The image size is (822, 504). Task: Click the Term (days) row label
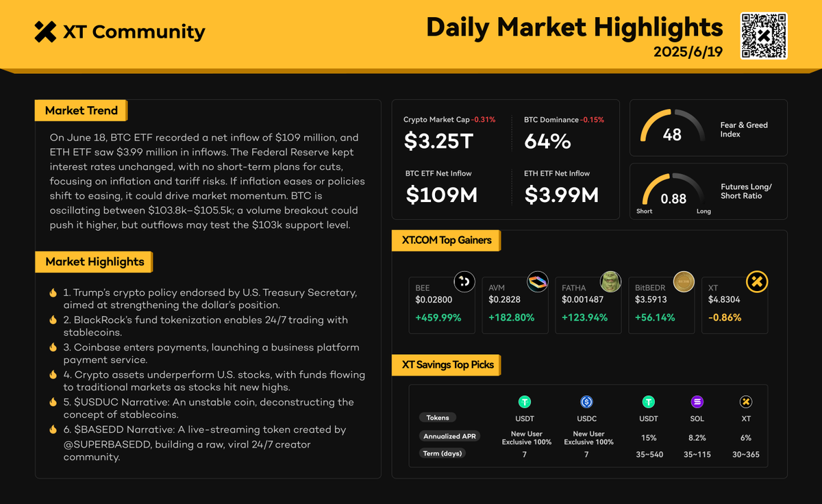pyautogui.click(x=444, y=453)
